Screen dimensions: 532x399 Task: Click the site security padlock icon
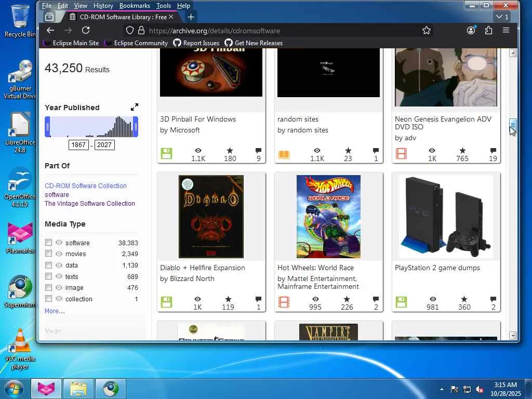pos(141,31)
